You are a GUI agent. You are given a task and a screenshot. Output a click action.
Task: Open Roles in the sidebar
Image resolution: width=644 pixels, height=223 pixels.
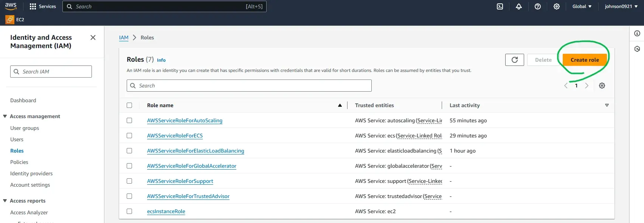click(17, 151)
